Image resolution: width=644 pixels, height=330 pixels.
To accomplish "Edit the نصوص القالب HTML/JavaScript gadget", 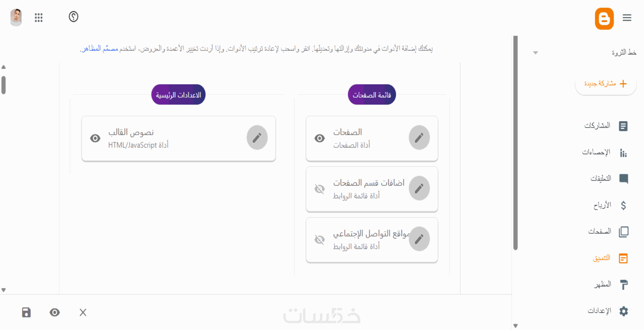I will tap(257, 138).
